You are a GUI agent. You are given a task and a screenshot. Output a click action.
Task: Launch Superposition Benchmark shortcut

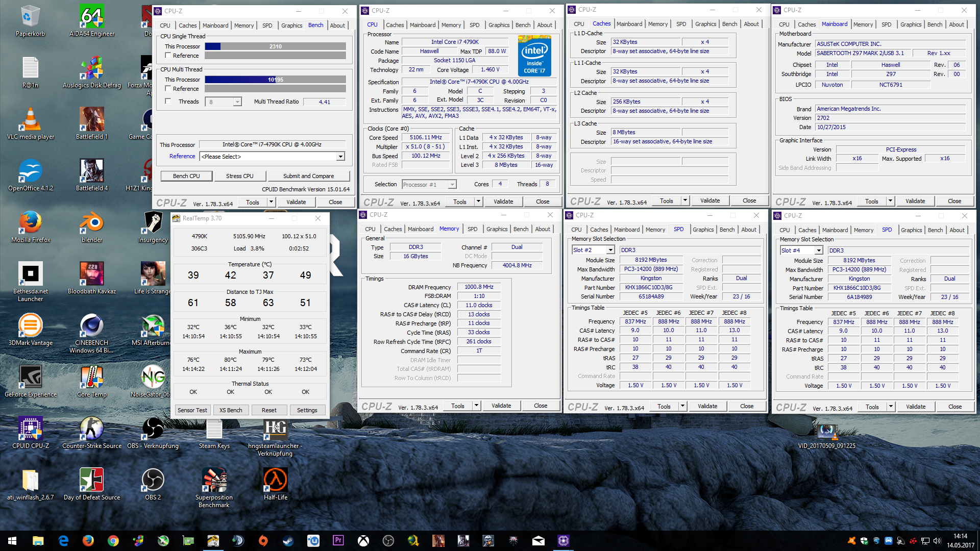coord(214,488)
